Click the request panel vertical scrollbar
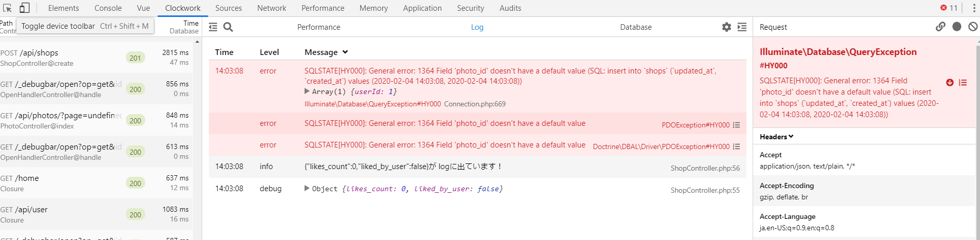980x240 pixels. point(977,139)
